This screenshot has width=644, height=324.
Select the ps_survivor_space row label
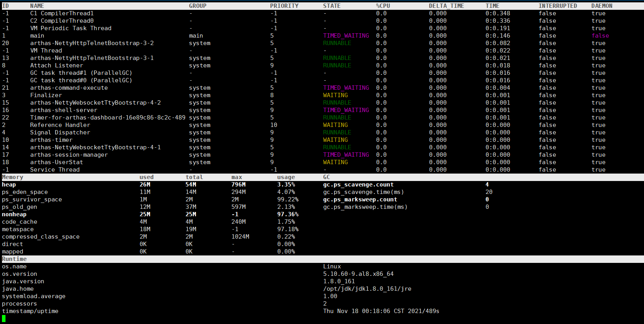(32, 199)
